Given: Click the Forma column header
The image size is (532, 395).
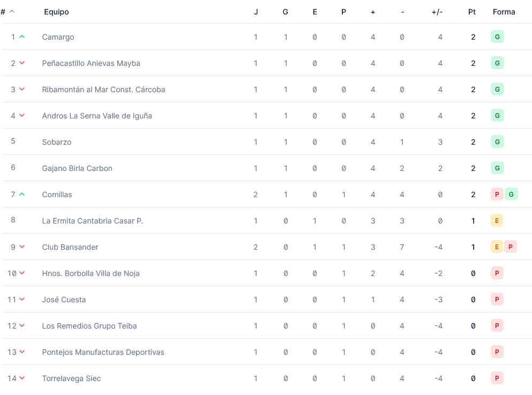Looking at the screenshot, I should pos(504,12).
